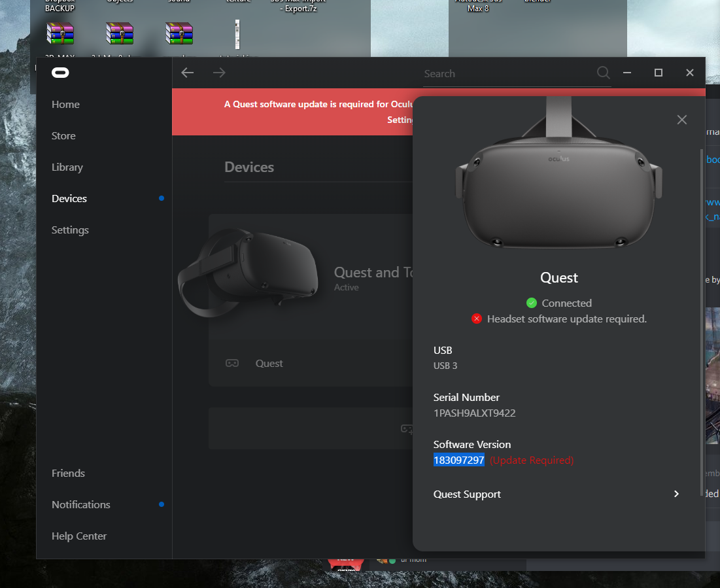Select the Quest and Touch device card image

[x=248, y=272]
